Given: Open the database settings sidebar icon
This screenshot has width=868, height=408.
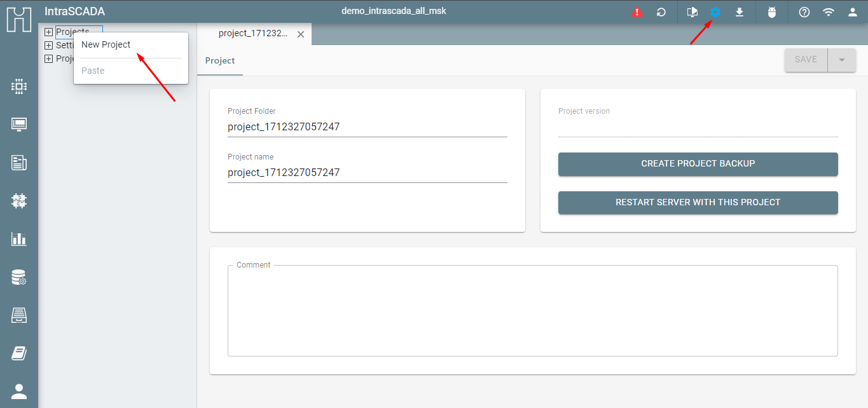Looking at the screenshot, I should click(x=19, y=277).
